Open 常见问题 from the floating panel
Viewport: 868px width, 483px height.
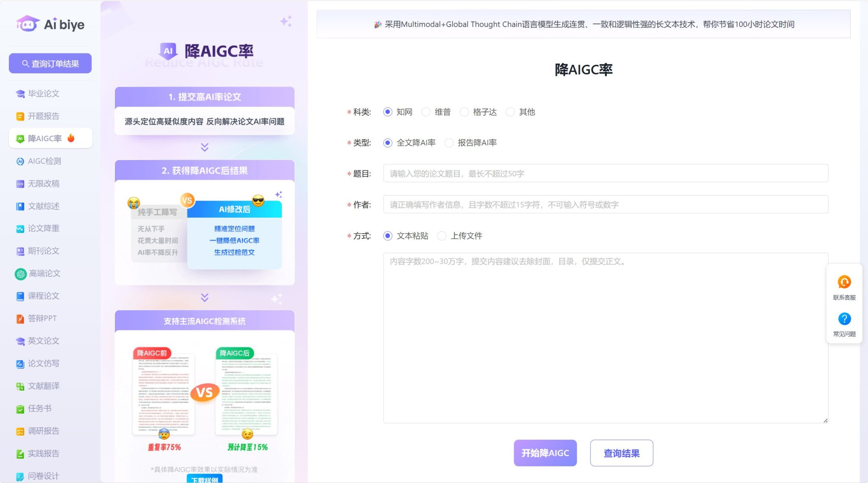pyautogui.click(x=844, y=319)
